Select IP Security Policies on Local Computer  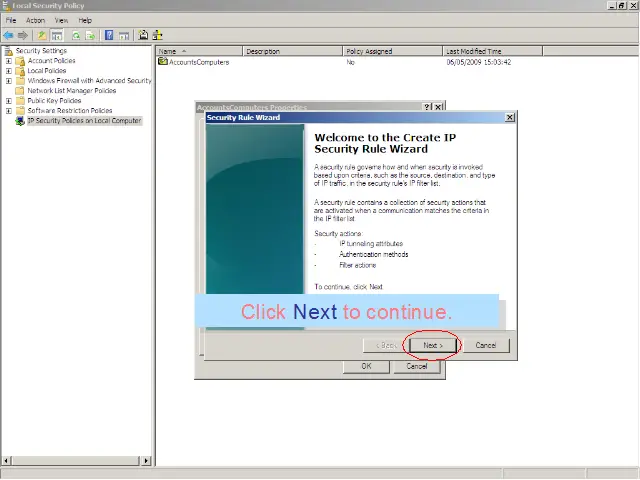point(84,121)
